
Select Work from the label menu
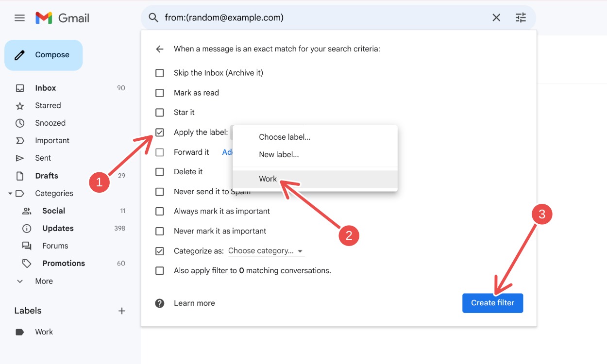(268, 179)
